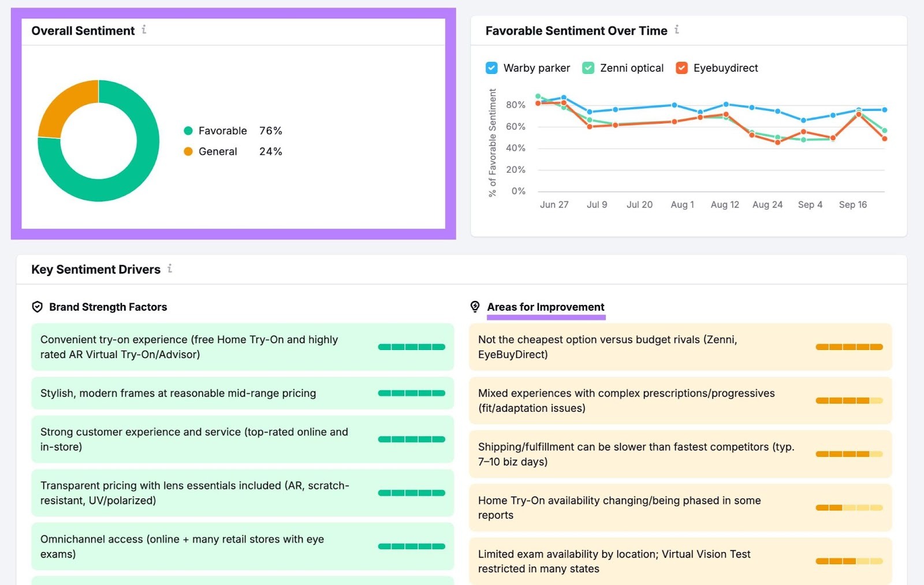Open the info tooltip on Favorable Sentiment Over Time
The image size is (924, 585).
click(676, 31)
